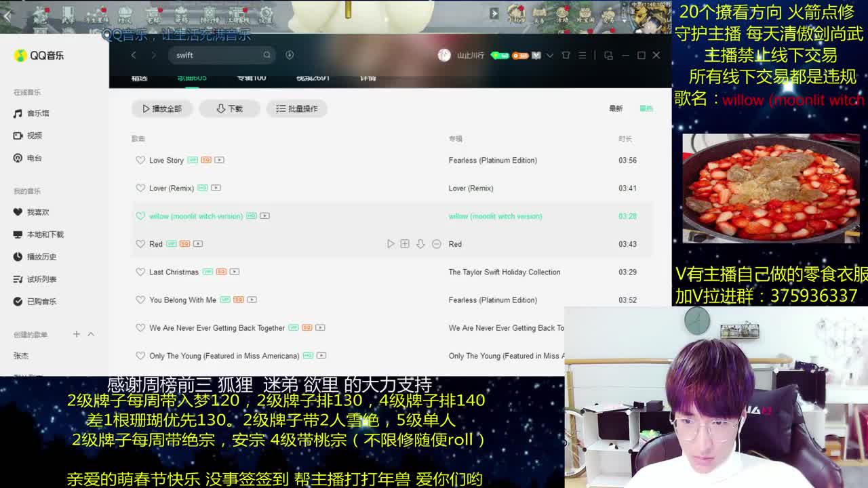
Task: Sort results by 最新 (newest)
Action: coord(614,108)
